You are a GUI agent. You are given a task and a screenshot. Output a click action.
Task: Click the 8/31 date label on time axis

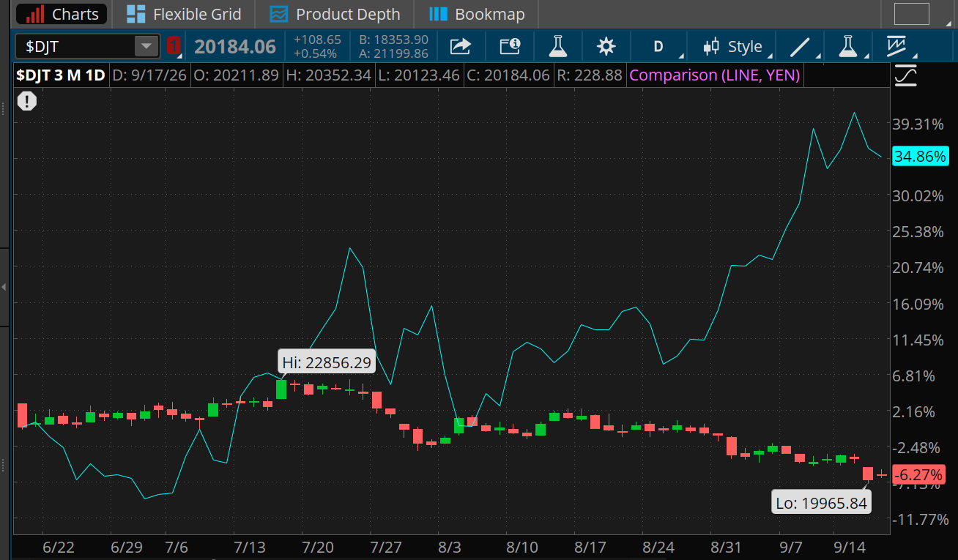coord(726,548)
